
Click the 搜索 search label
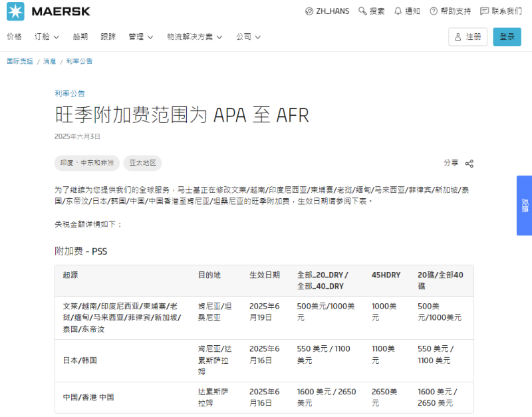click(x=377, y=11)
